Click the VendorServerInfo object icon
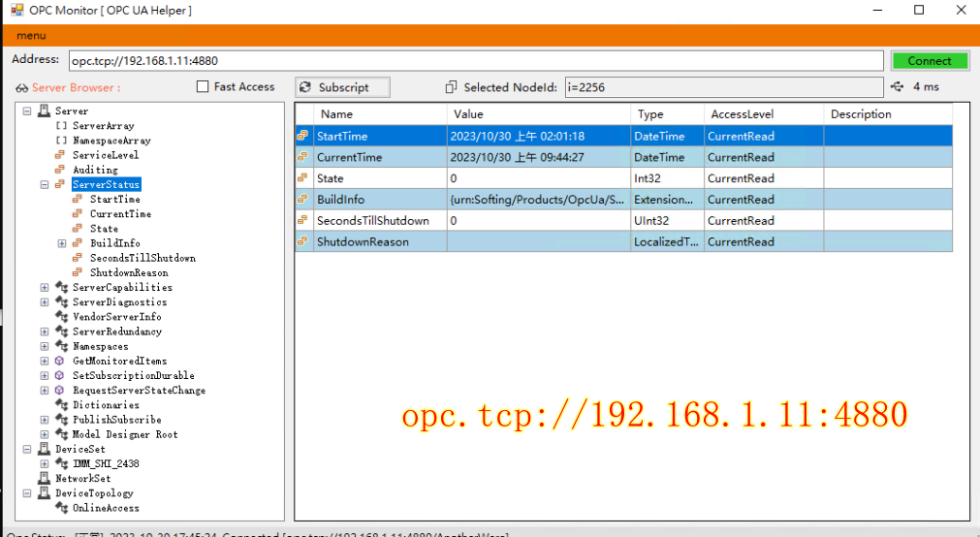 click(61, 316)
